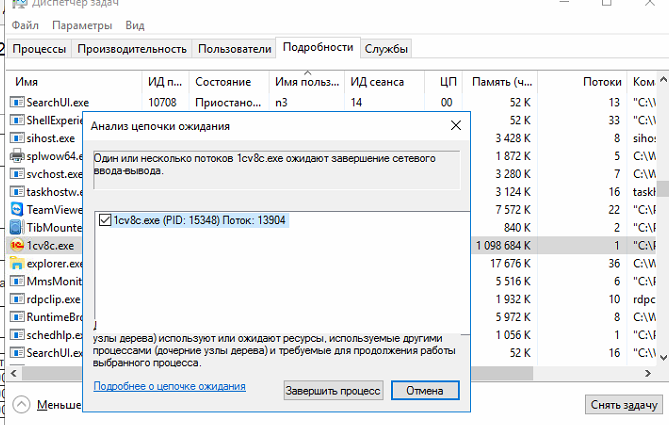The height and width of the screenshot is (425, 669).
Task: Open the Параметры menu
Action: point(82,25)
